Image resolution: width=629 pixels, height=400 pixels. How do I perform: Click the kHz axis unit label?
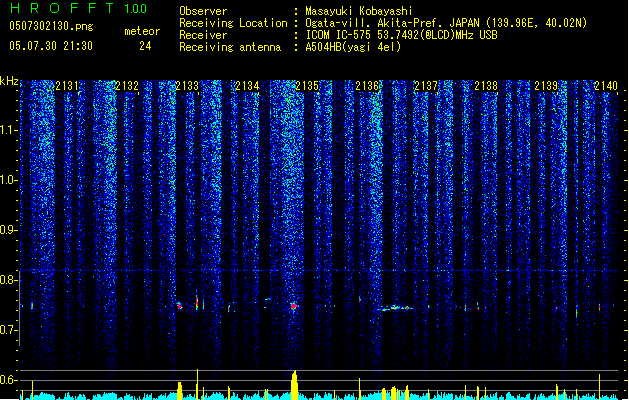click(9, 81)
